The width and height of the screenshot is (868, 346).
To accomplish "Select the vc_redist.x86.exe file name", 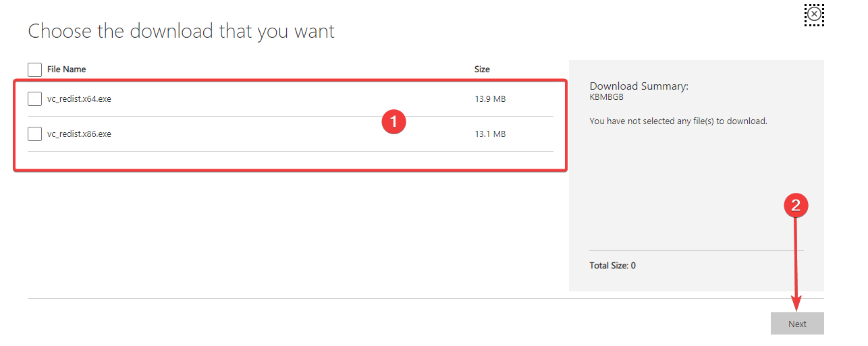I will [79, 134].
